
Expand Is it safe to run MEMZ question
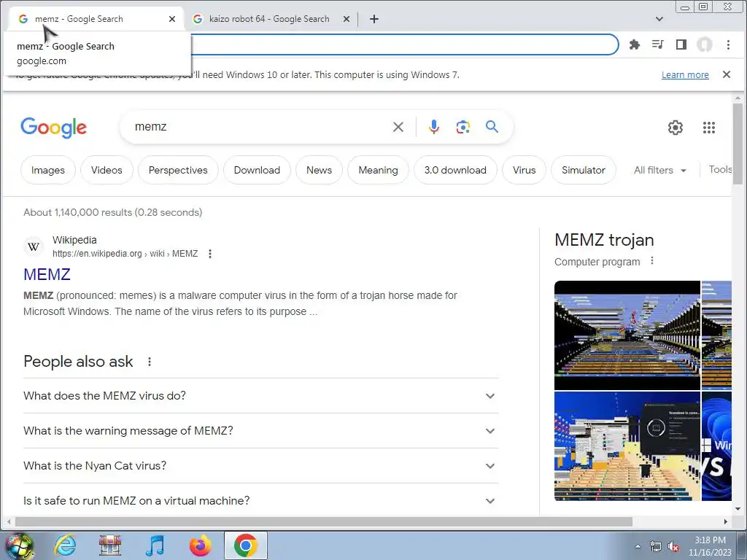click(260, 500)
